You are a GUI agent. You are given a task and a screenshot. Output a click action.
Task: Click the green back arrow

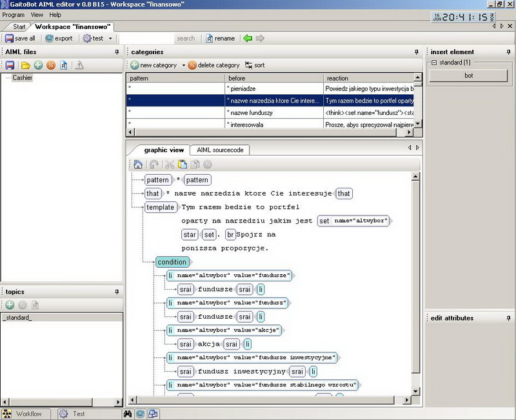pos(248,38)
